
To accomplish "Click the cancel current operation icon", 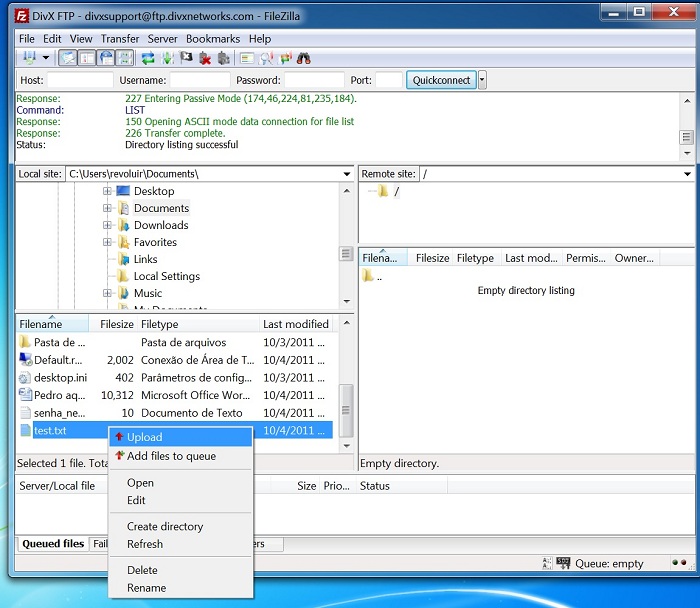I will [x=186, y=58].
